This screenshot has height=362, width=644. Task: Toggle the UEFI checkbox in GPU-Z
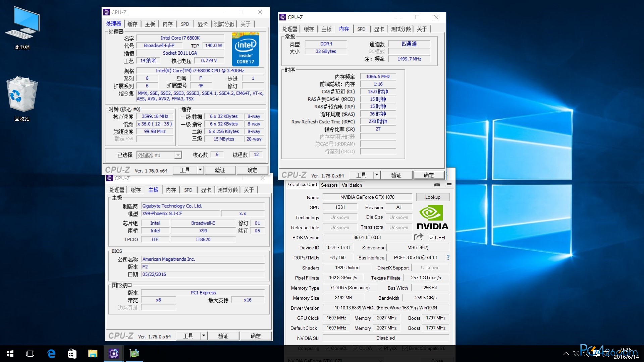(431, 238)
